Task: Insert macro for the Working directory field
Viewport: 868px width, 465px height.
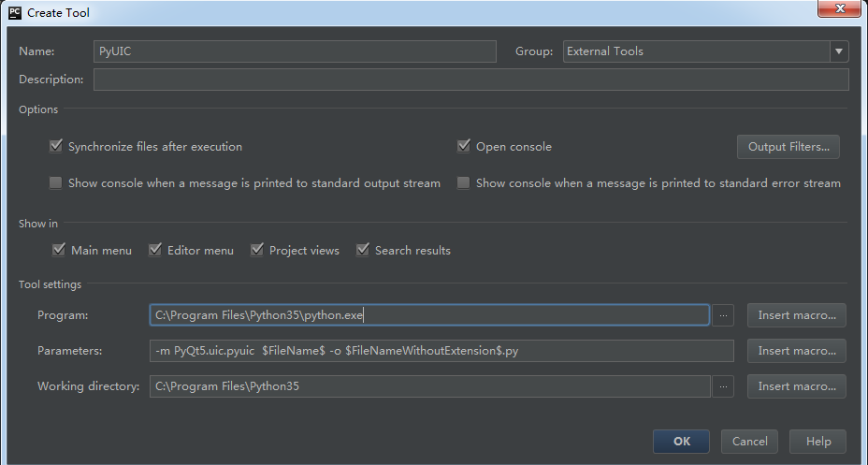Action: point(796,386)
